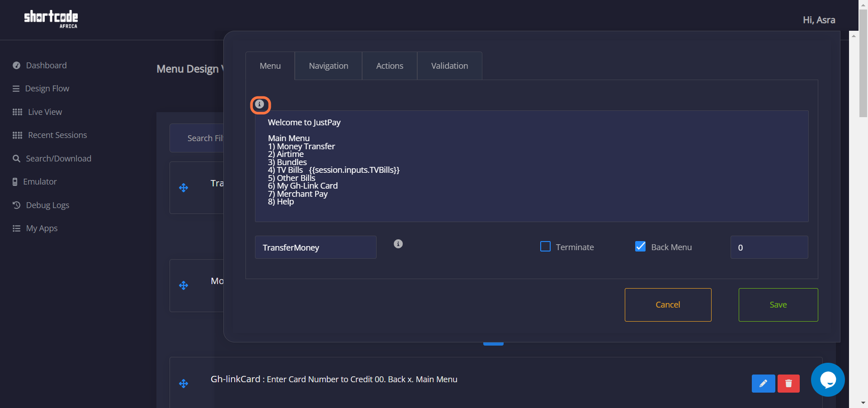Click into the menu text area
This screenshot has width=868, height=408.
coord(532,166)
